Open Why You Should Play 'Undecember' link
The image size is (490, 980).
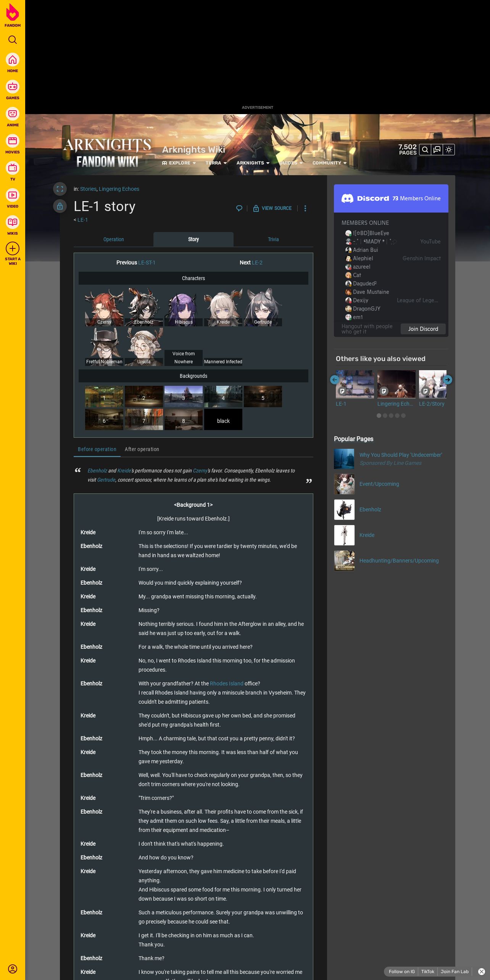401,455
